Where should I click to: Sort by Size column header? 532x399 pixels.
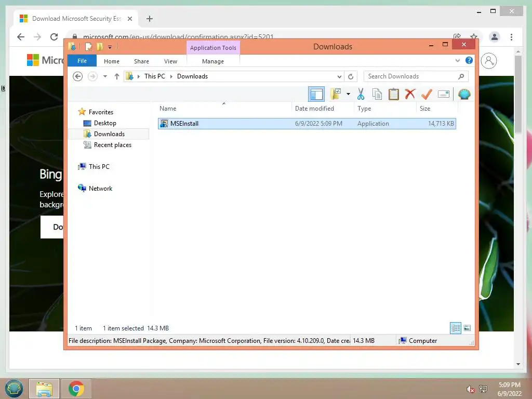pyautogui.click(x=436, y=108)
